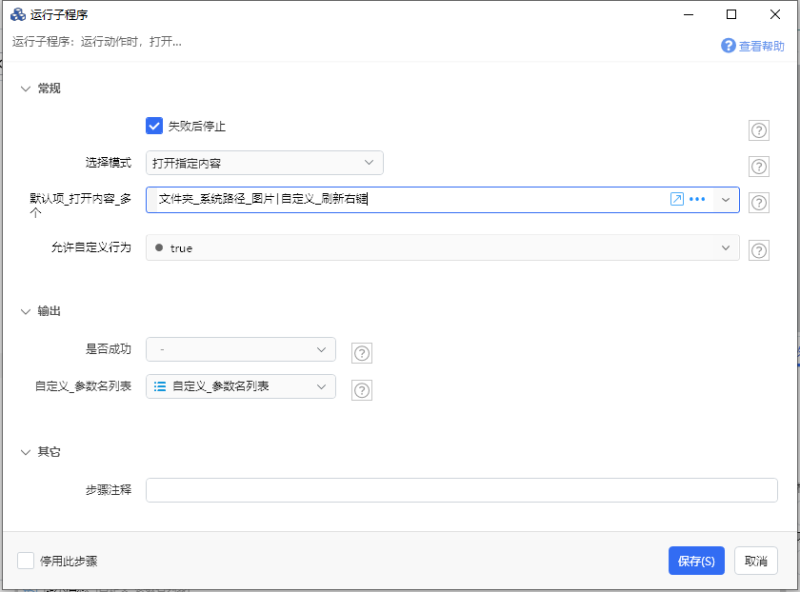Collapse the 输出 section
Screen dimensions: 800x592
(26, 311)
